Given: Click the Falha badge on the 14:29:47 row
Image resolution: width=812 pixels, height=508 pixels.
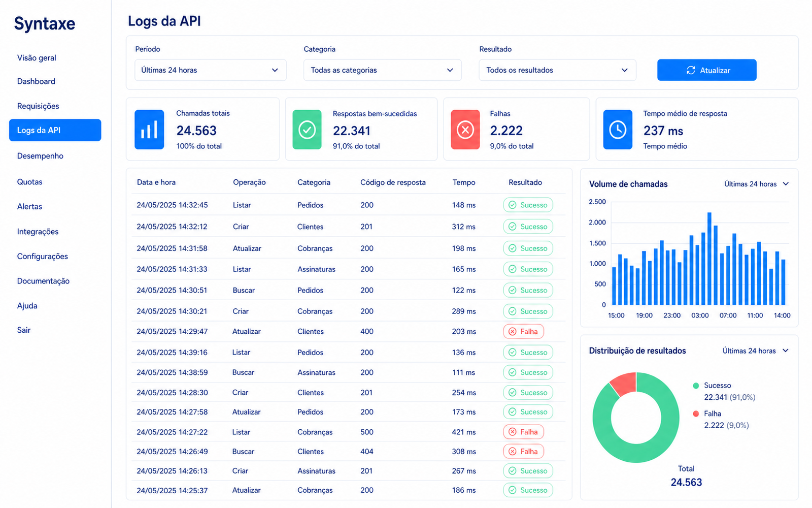Looking at the screenshot, I should (523, 331).
